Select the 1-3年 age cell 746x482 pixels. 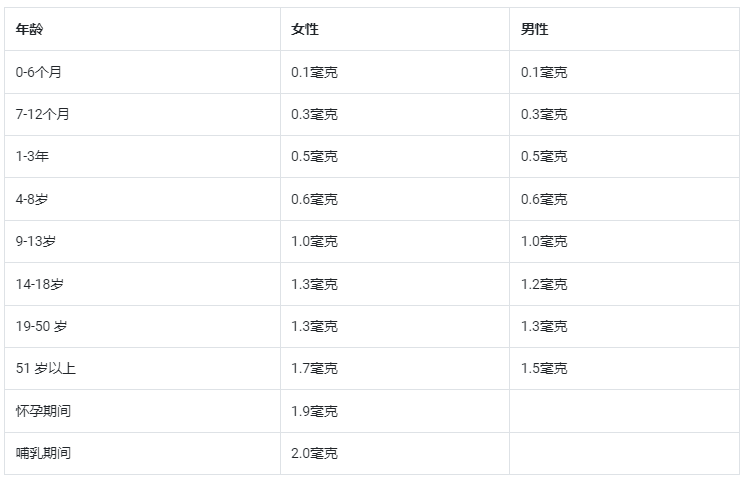point(32,157)
